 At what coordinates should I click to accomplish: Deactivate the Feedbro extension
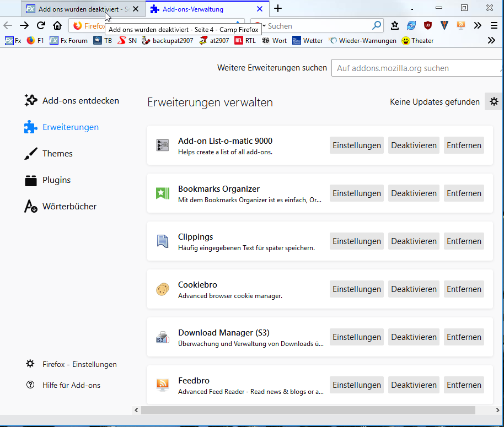pos(414,385)
